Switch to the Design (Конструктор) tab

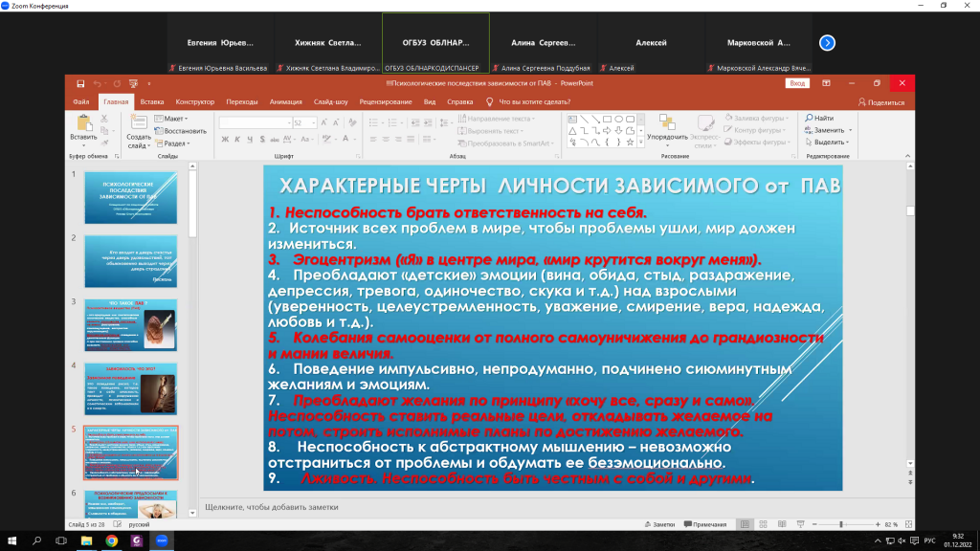(x=195, y=101)
